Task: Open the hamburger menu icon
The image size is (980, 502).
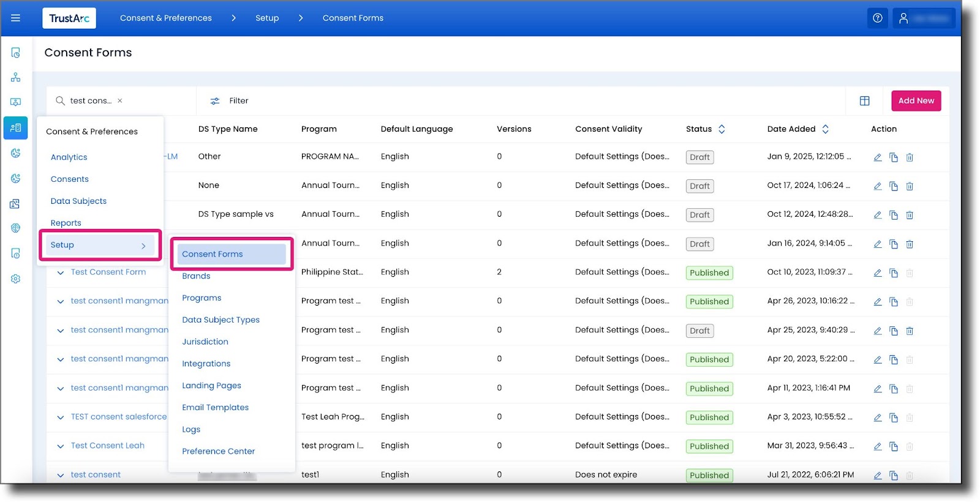Action: 16,18
